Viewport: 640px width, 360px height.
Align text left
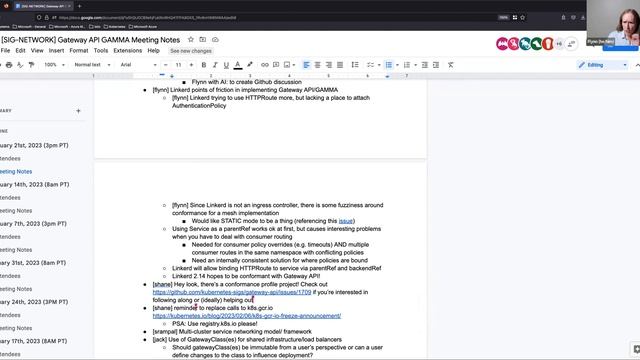click(306, 65)
